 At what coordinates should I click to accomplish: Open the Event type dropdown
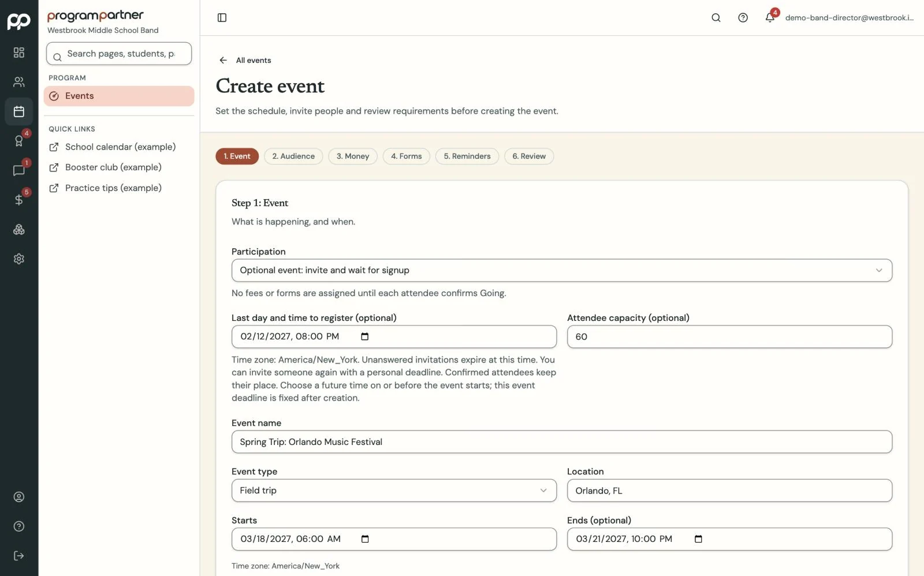pyautogui.click(x=394, y=490)
